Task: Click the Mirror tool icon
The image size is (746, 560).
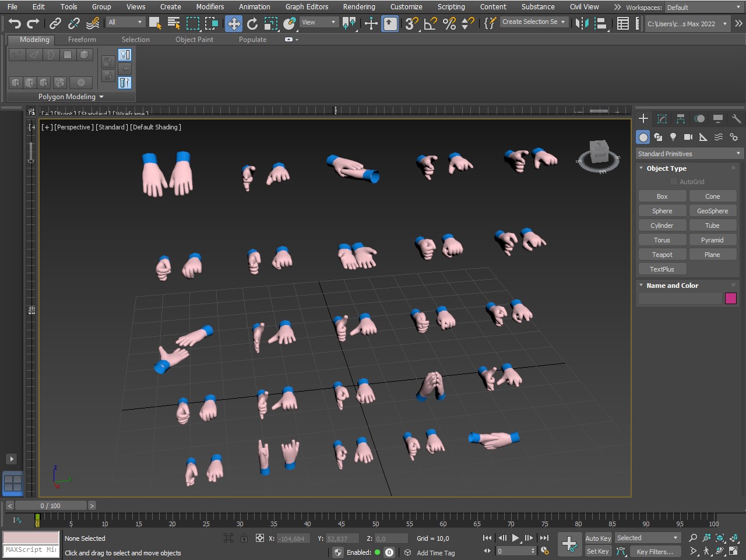Action: [x=581, y=23]
